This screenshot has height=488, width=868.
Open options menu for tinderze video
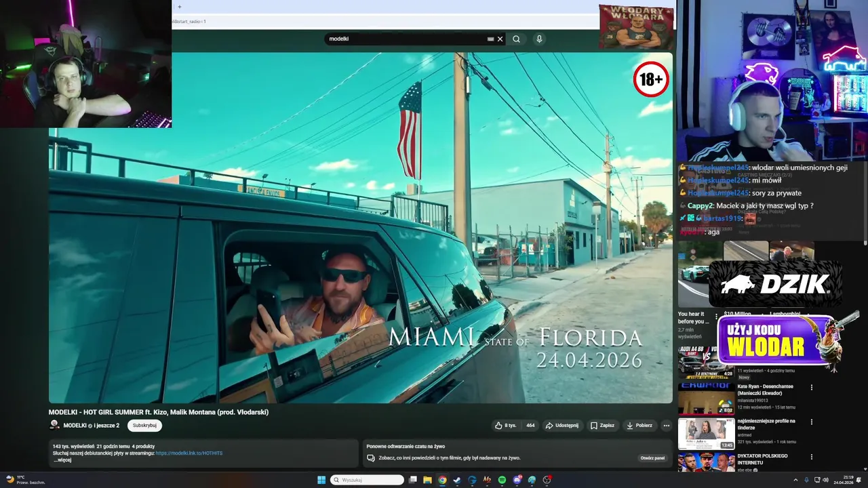pyautogui.click(x=812, y=423)
